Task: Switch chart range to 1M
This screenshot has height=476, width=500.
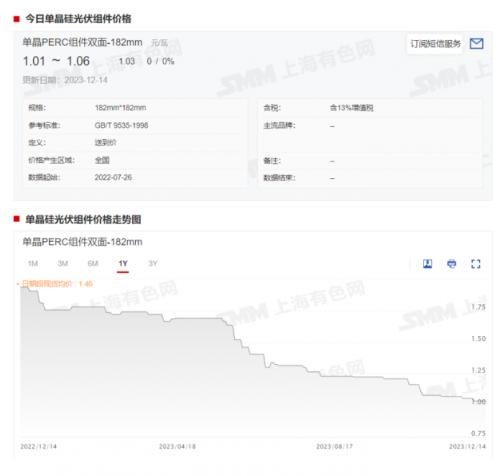Action: (33, 264)
